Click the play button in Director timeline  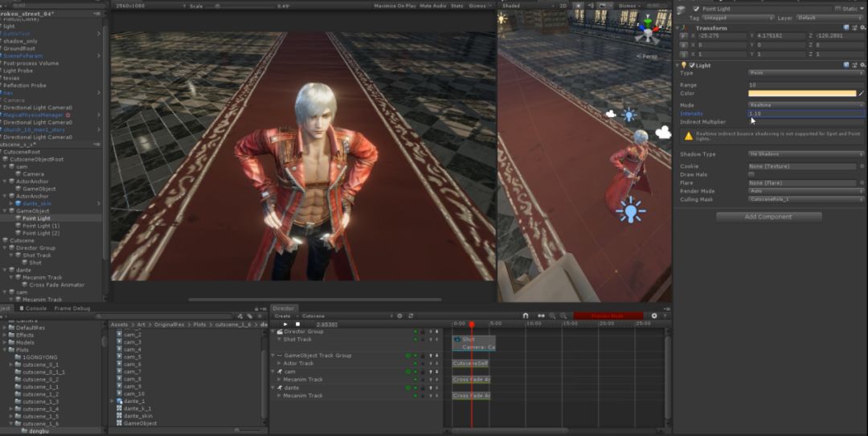tap(285, 324)
